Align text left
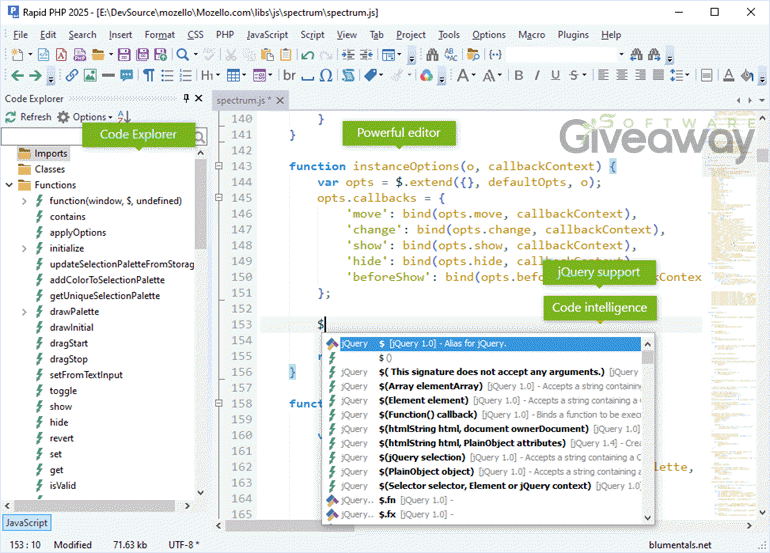 point(604,76)
